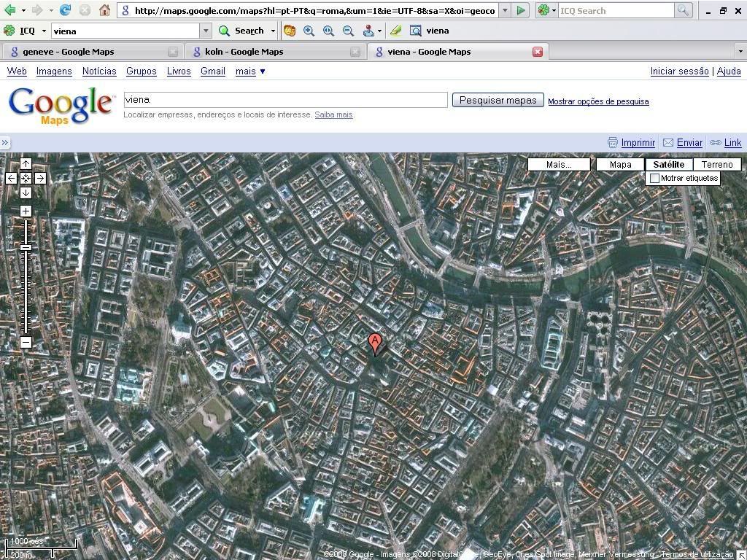Pan the map up with arrow button

(26, 164)
